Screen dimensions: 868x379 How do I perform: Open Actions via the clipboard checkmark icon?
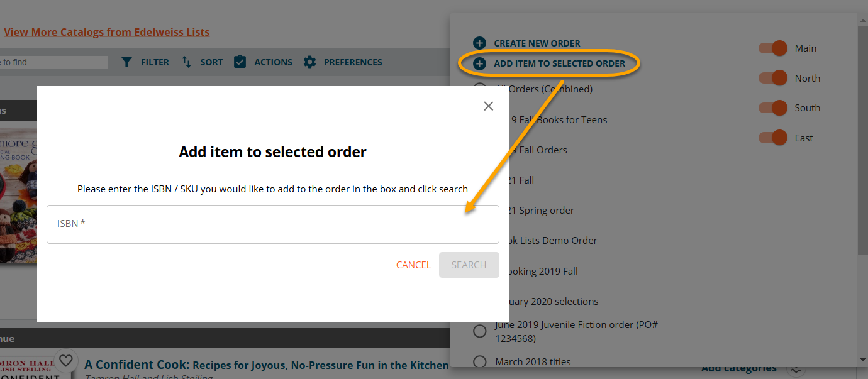pyautogui.click(x=240, y=62)
